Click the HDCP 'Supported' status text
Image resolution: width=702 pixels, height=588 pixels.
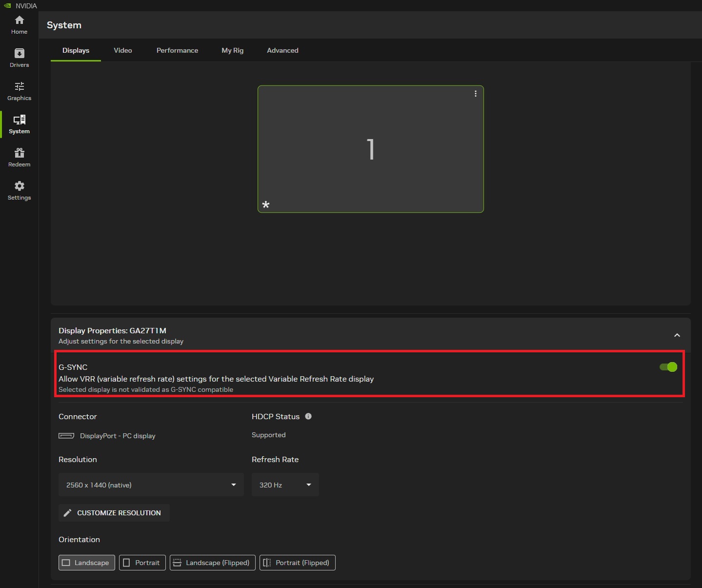pos(269,435)
